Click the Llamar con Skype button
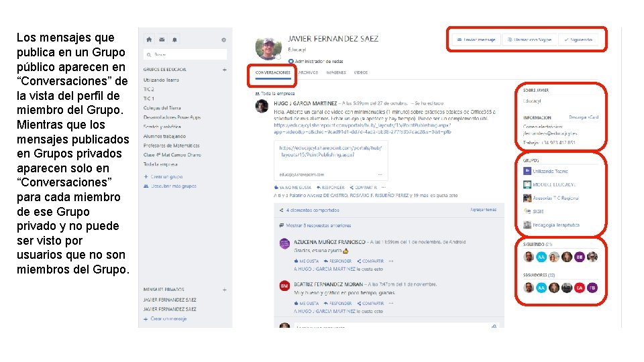The image size is (644, 362). tap(529, 40)
